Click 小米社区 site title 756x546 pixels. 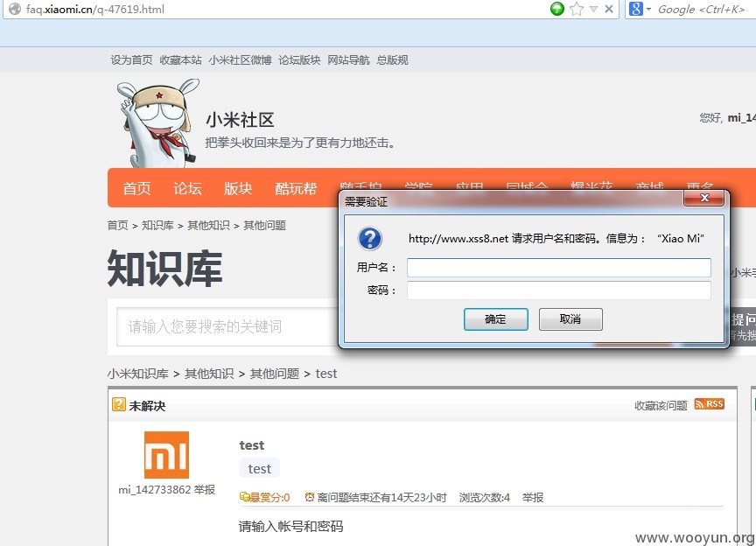tap(240, 120)
